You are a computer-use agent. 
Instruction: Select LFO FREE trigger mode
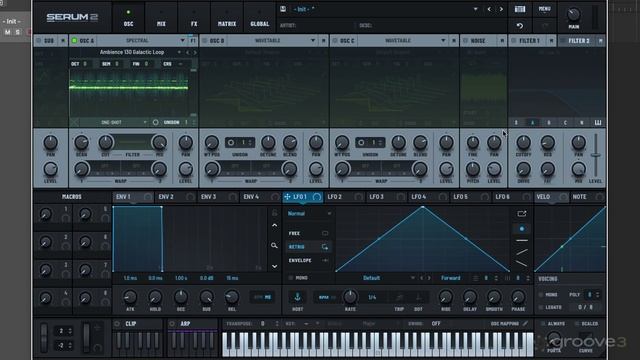coord(308,233)
